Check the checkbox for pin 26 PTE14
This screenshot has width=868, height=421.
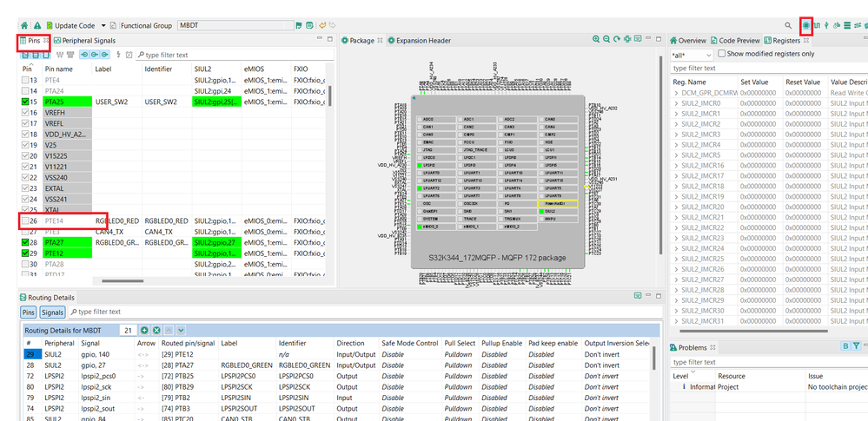point(25,220)
